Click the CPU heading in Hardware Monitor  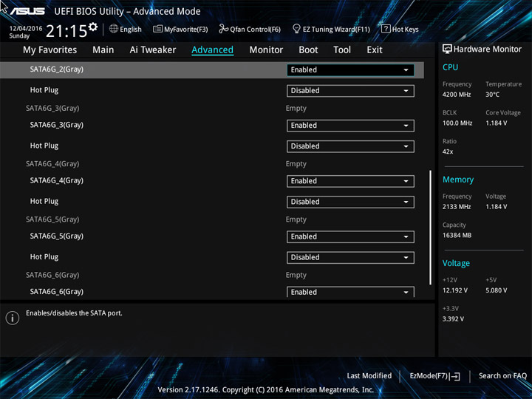[450, 67]
